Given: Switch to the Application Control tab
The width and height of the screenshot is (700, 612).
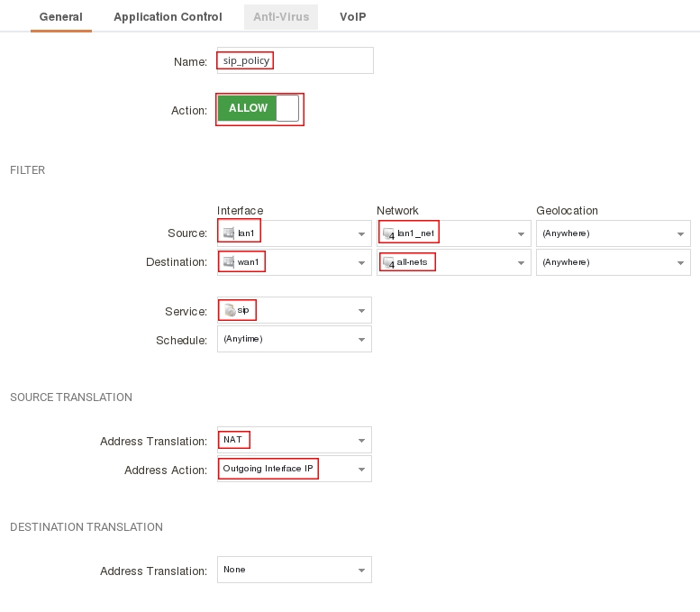Looking at the screenshot, I should click(168, 17).
